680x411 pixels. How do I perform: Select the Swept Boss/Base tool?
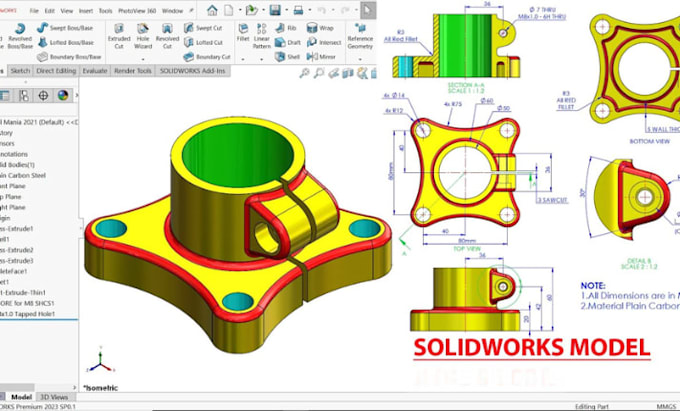coord(65,28)
